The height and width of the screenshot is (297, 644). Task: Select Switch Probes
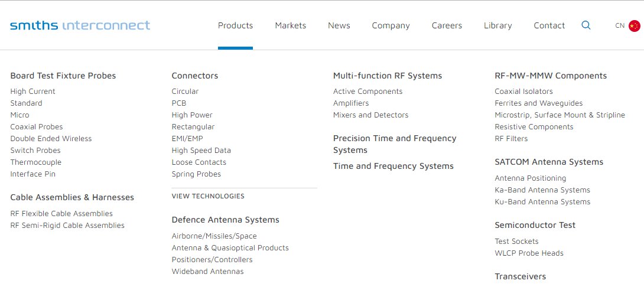point(35,151)
